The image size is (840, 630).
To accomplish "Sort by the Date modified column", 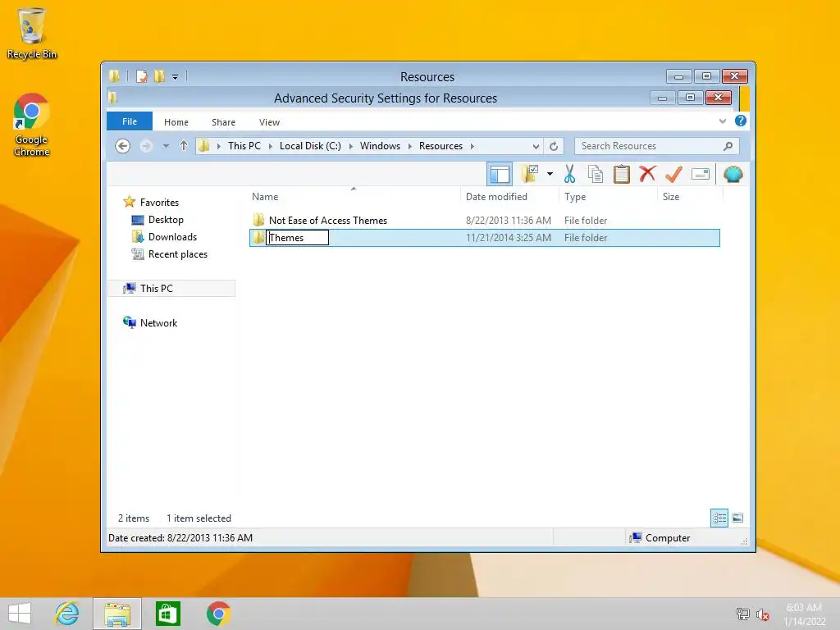I will click(509, 197).
